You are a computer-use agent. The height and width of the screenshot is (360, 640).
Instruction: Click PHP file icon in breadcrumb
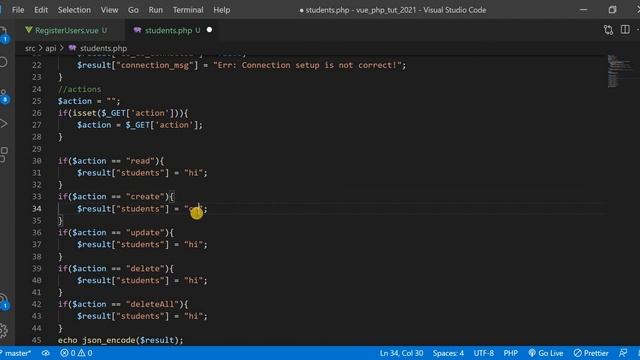(x=72, y=48)
